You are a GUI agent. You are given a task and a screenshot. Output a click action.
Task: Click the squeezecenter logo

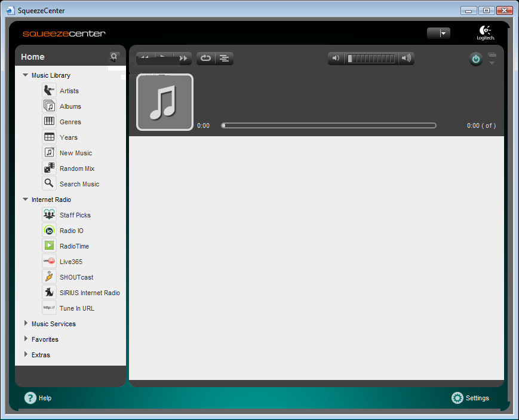(64, 33)
